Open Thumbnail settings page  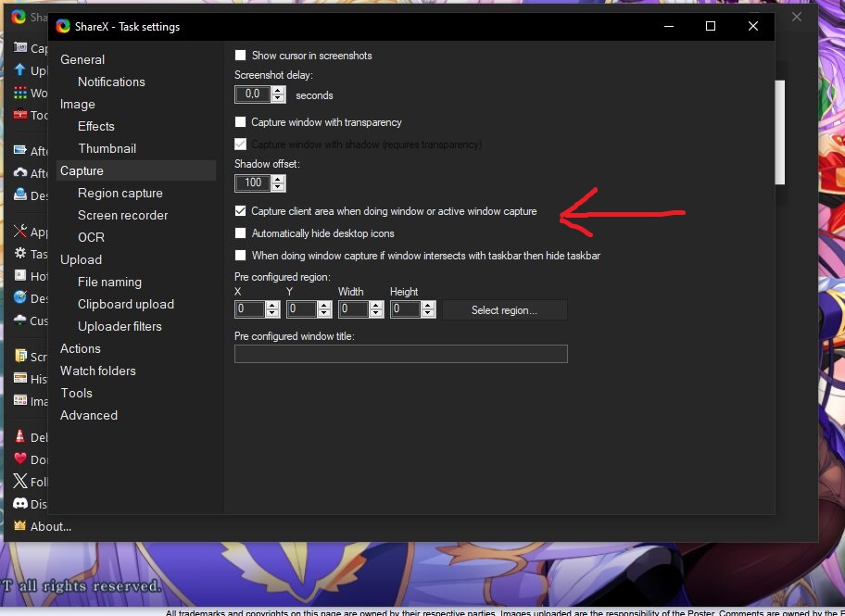coord(107,148)
